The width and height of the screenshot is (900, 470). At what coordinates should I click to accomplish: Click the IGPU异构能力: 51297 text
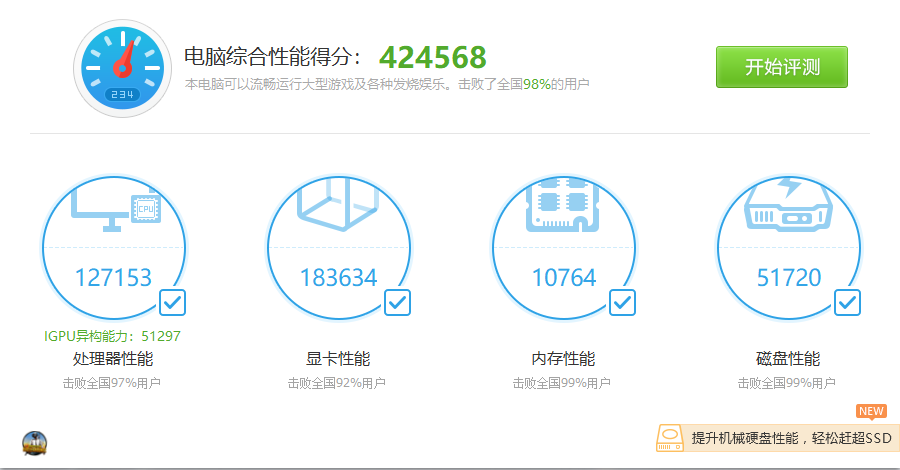tap(112, 336)
